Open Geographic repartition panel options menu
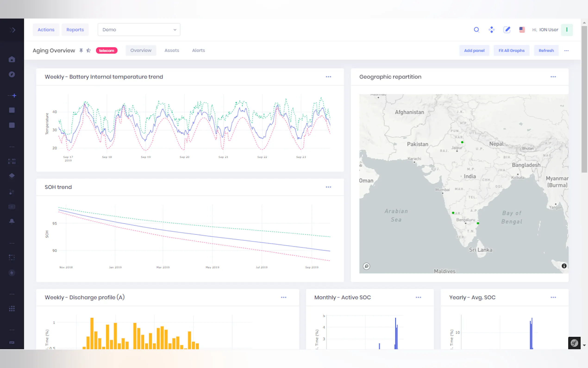The height and width of the screenshot is (368, 588). [553, 77]
